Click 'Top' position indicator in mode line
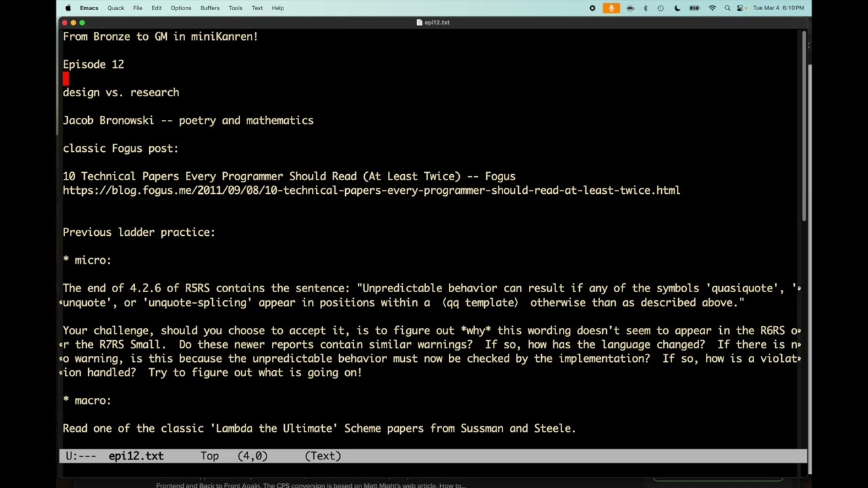The height and width of the screenshot is (488, 868). [x=210, y=456]
